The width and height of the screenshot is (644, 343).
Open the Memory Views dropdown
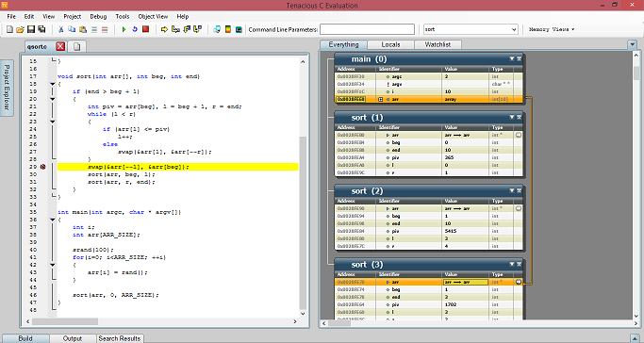click(552, 29)
